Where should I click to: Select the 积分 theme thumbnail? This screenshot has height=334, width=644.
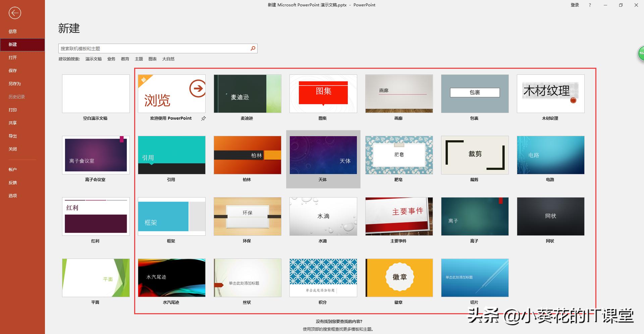[x=323, y=278]
